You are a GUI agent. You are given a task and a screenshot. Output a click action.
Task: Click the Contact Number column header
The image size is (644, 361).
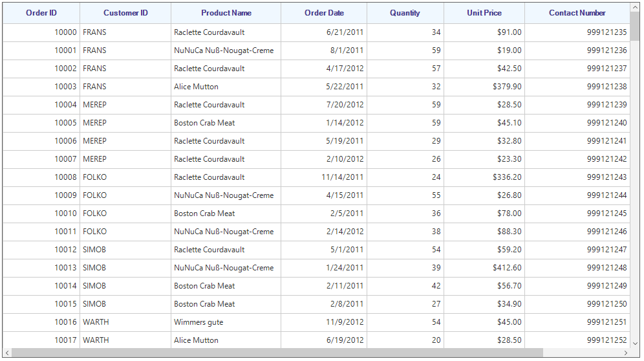point(577,13)
